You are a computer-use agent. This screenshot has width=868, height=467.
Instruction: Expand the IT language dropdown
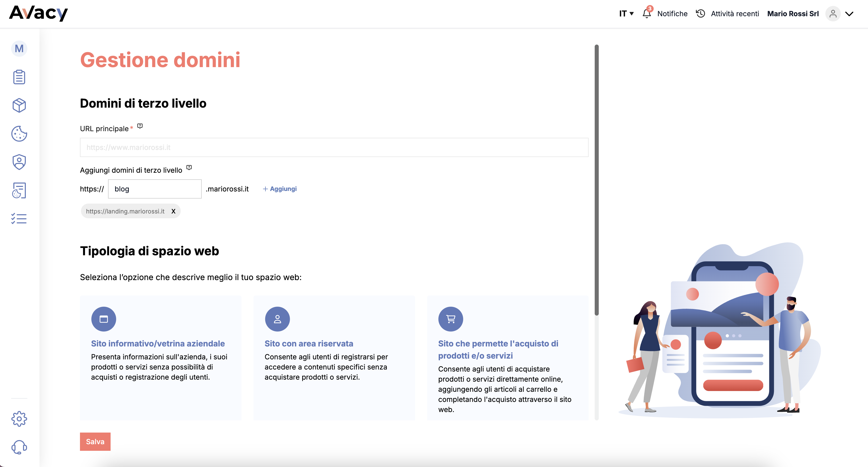coord(626,13)
